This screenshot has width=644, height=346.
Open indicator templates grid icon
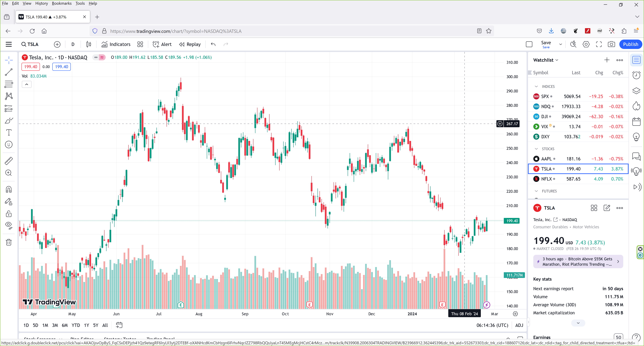pyautogui.click(x=140, y=44)
